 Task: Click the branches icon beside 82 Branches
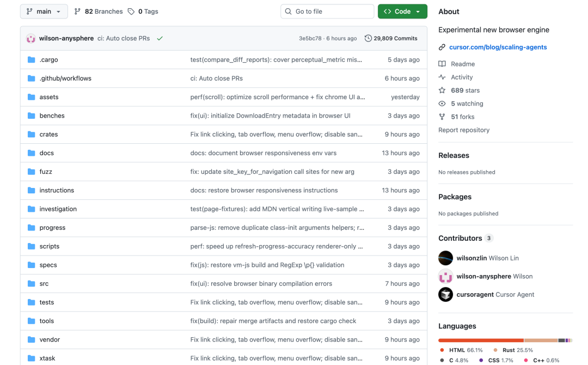(x=77, y=11)
